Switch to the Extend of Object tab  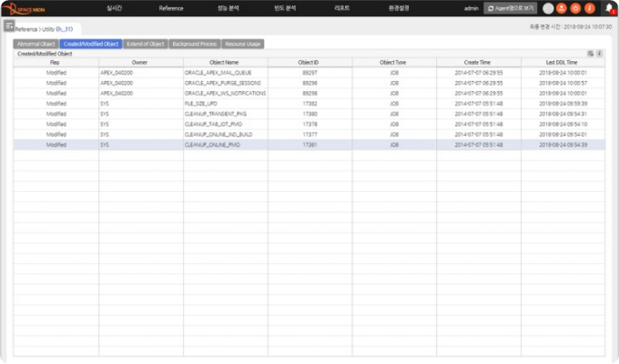pyautogui.click(x=146, y=44)
